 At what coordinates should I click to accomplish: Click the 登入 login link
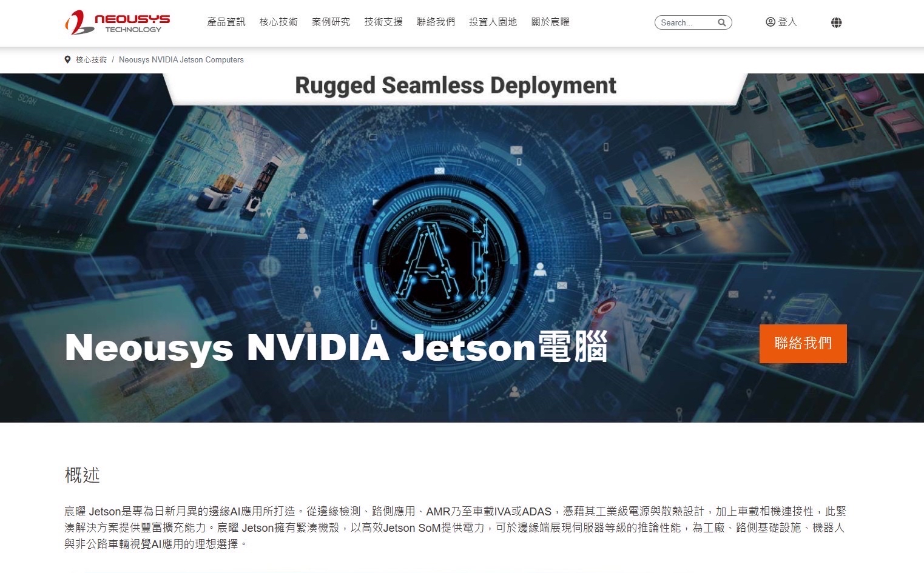(787, 22)
